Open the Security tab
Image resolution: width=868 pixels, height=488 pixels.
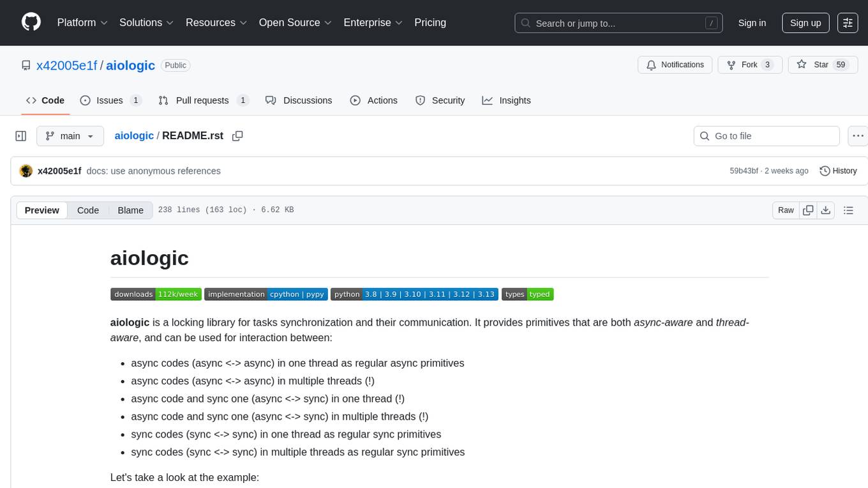pyautogui.click(x=440, y=100)
